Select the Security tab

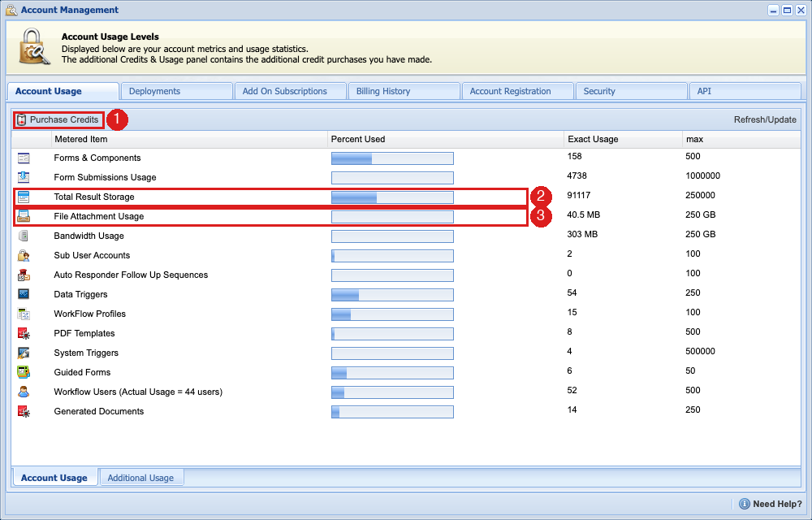coord(631,91)
